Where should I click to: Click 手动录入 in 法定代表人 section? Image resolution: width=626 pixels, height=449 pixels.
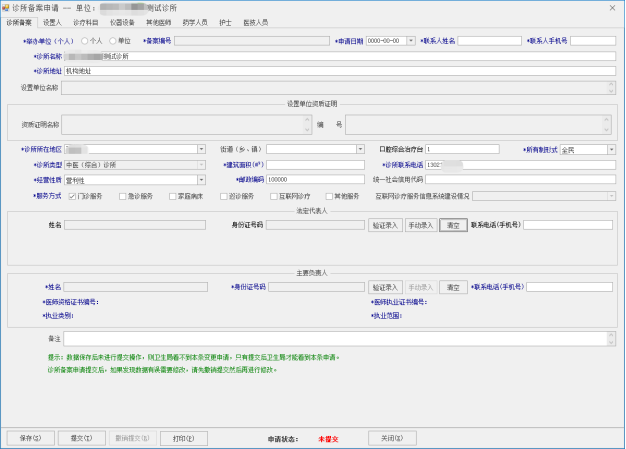click(421, 225)
